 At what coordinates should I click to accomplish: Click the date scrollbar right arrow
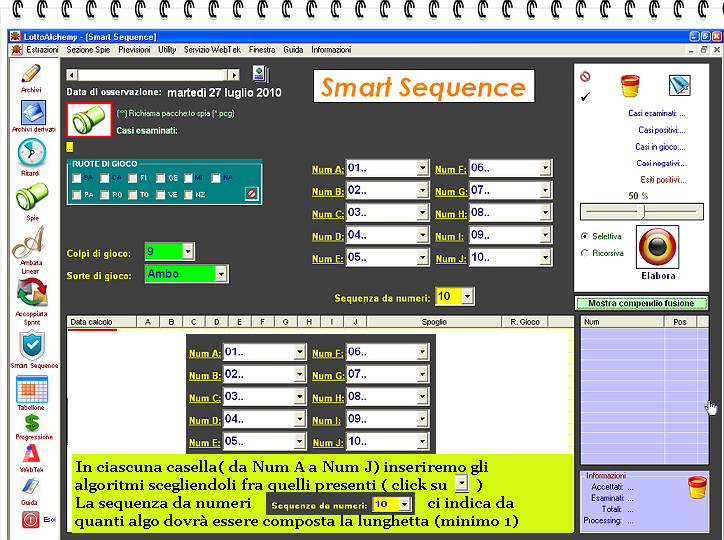234,74
